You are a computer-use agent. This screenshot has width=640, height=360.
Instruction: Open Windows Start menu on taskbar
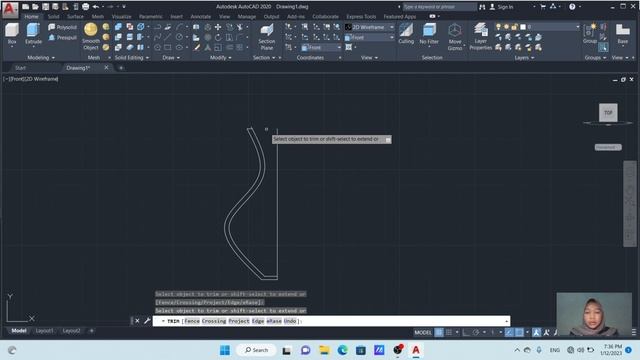click(225, 350)
